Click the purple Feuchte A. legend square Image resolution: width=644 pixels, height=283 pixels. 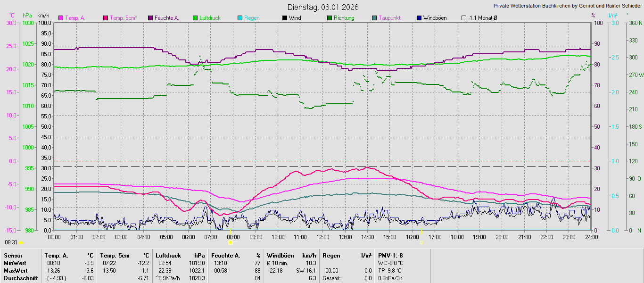pyautogui.click(x=150, y=18)
